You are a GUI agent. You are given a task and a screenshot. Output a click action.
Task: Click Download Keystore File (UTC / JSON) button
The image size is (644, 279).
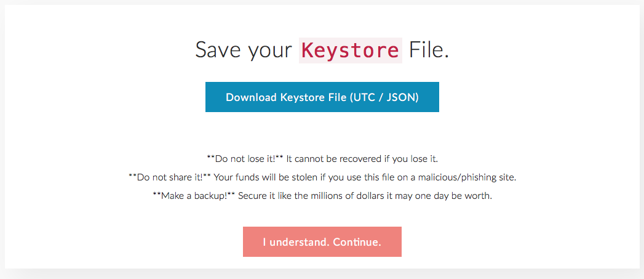tap(322, 97)
